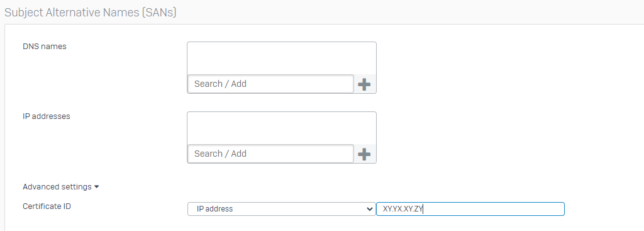Click the Certificate ID field label
644x231 pixels.
pos(47,206)
